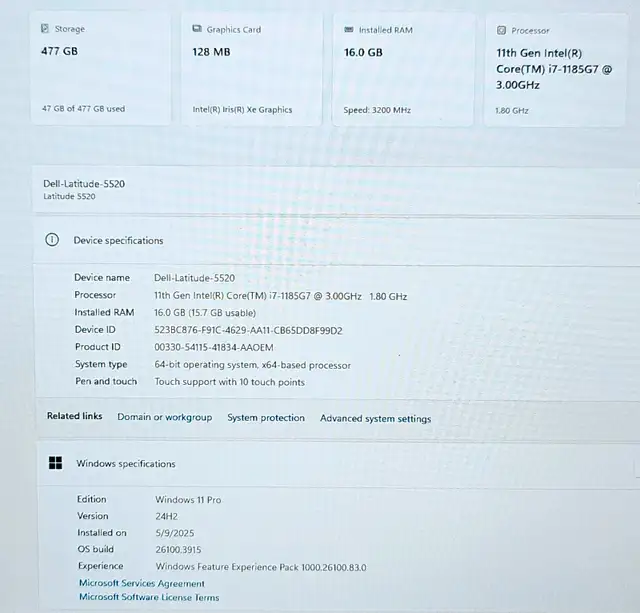The image size is (640, 613).
Task: Select the Edition value Windows 11 Pro
Action: [x=188, y=500]
